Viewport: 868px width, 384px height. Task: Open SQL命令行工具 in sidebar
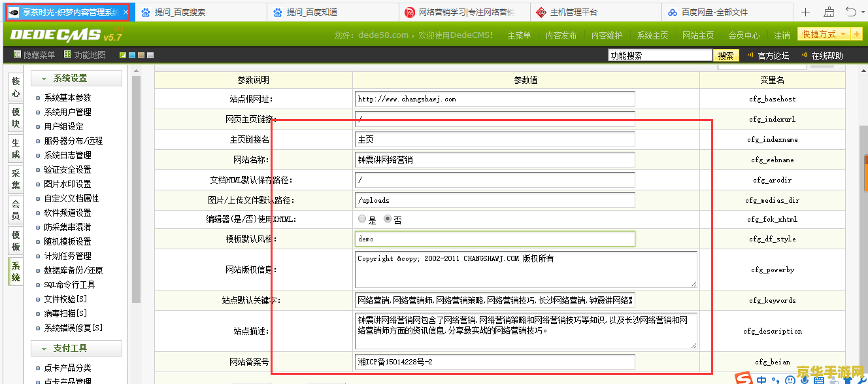point(69,285)
